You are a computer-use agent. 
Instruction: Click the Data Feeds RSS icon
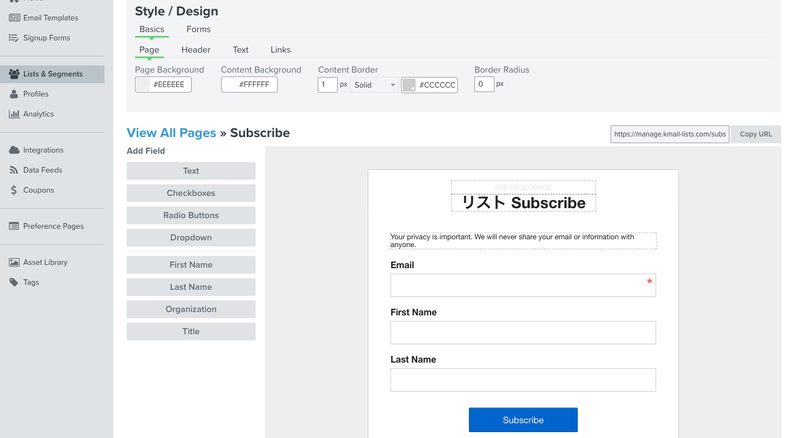click(14, 170)
